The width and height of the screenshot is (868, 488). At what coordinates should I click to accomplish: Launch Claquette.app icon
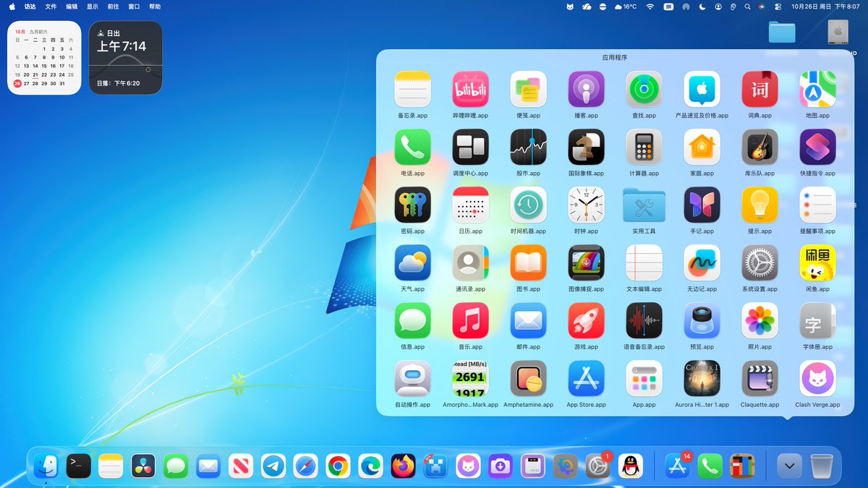(759, 378)
